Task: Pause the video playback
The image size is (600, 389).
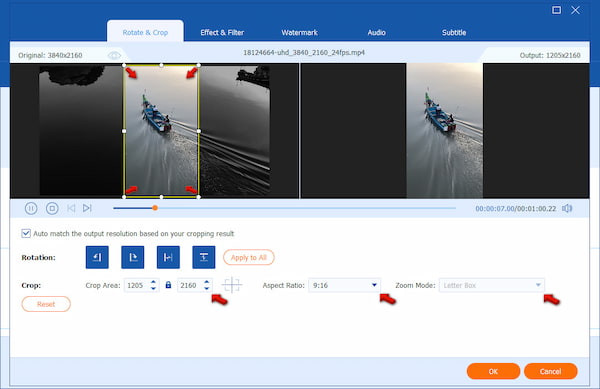Action: [31, 208]
